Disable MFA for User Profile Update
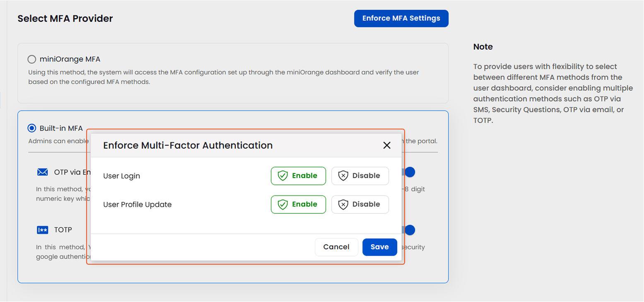This screenshot has width=644, height=302. (360, 204)
